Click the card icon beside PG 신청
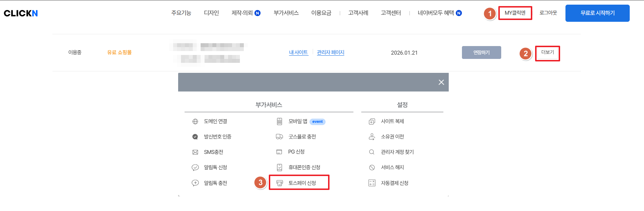This screenshot has width=644, height=211. [x=279, y=152]
